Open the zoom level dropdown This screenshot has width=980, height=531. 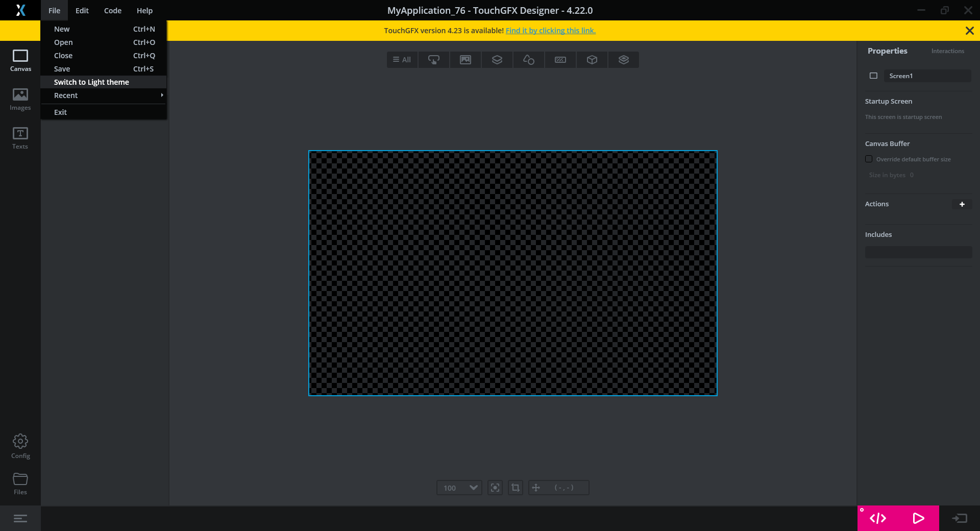click(473, 488)
